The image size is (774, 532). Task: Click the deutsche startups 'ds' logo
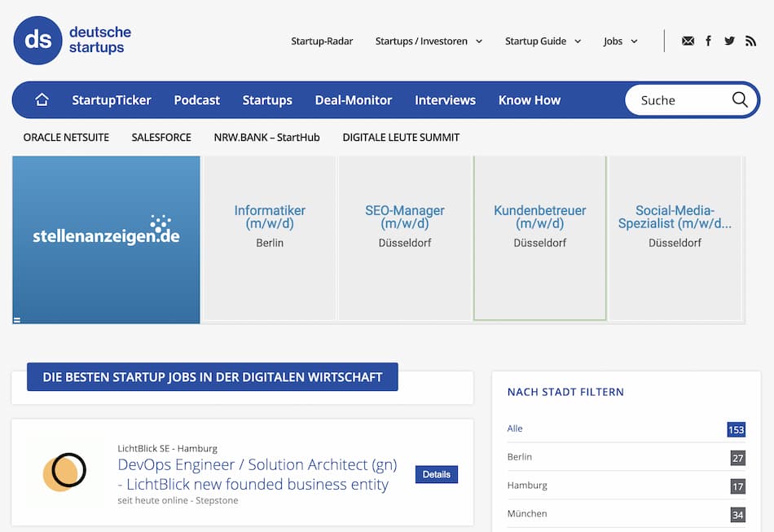click(x=37, y=41)
